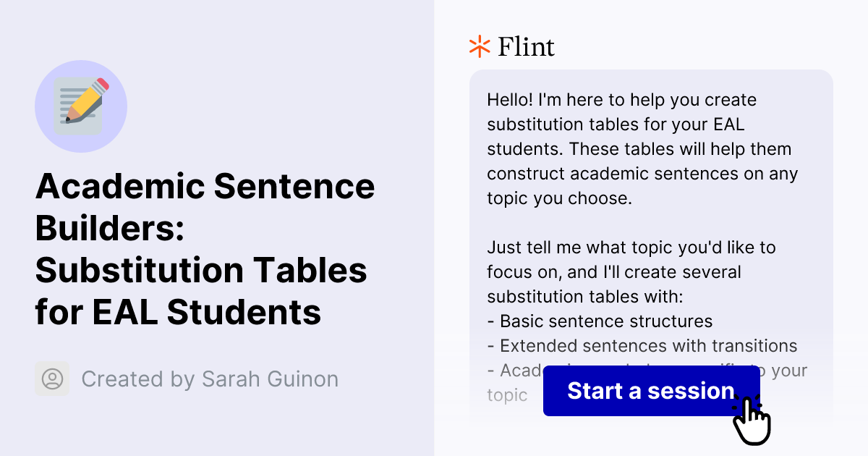868x456 pixels.
Task: Click the title Academic Sentence Builders heading
Action: 205,250
